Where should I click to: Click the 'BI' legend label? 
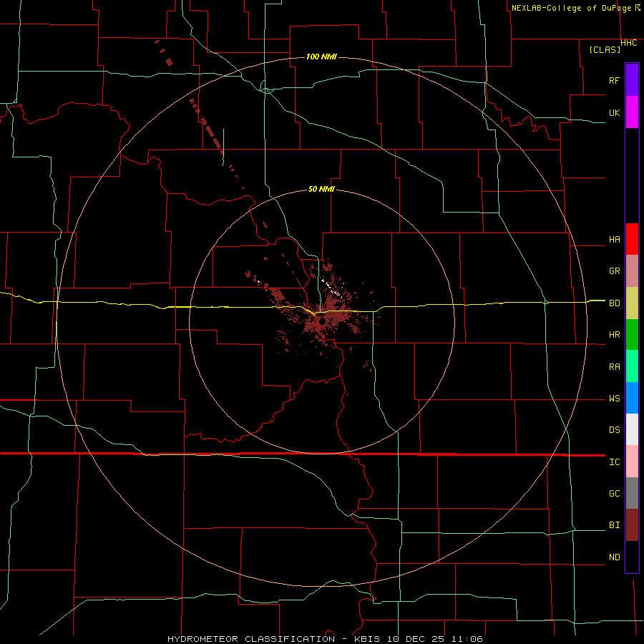click(614, 525)
